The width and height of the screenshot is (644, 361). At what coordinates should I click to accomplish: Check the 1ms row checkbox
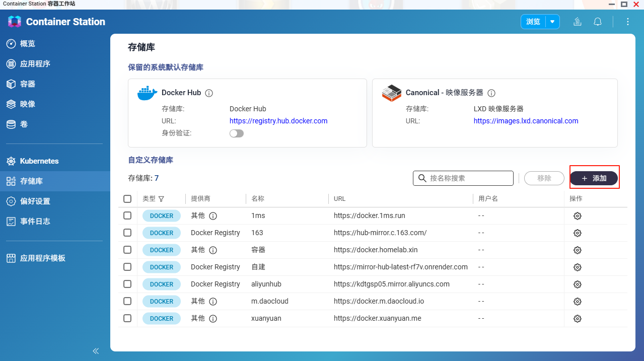click(127, 215)
